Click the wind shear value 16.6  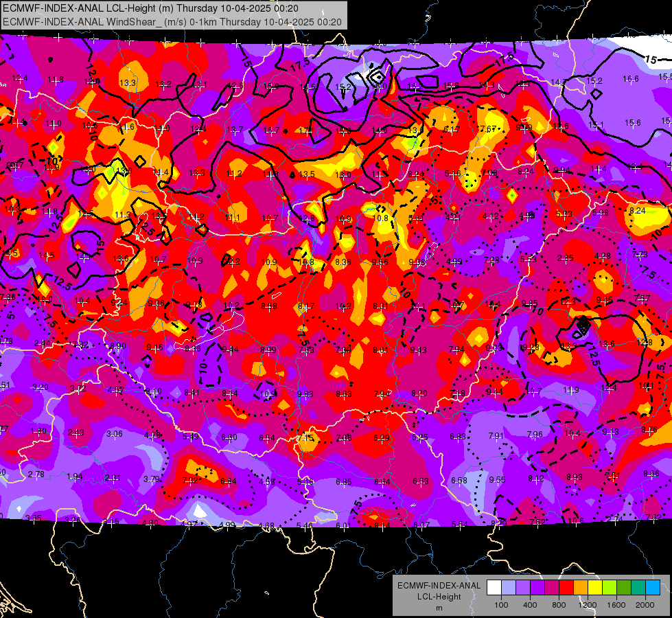coord(630,78)
